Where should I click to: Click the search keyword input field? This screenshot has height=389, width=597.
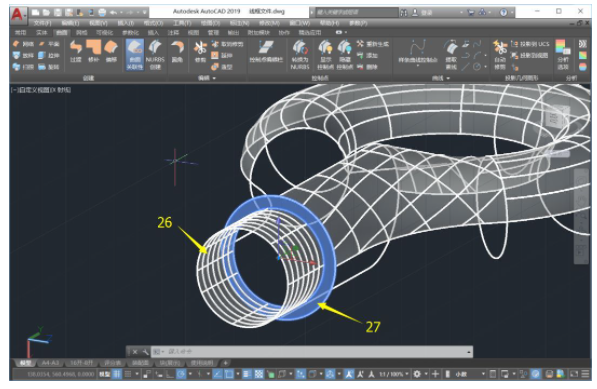point(357,13)
